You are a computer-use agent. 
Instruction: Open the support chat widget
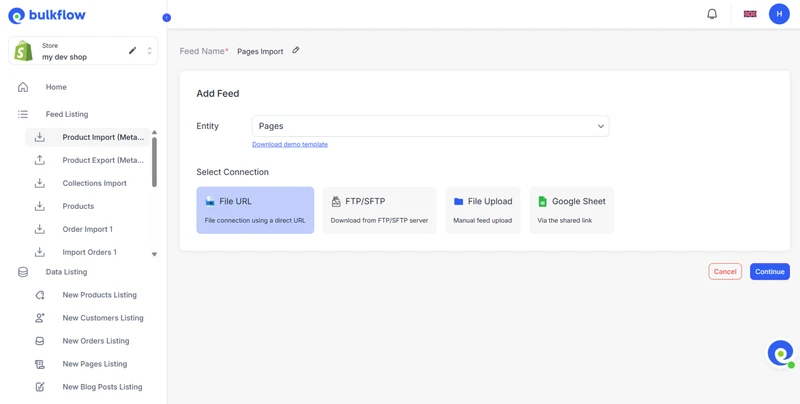coord(781,354)
